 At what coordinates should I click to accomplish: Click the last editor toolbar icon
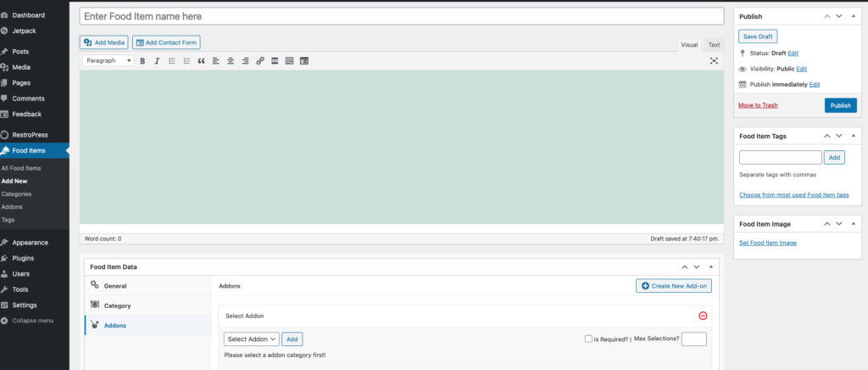point(304,61)
